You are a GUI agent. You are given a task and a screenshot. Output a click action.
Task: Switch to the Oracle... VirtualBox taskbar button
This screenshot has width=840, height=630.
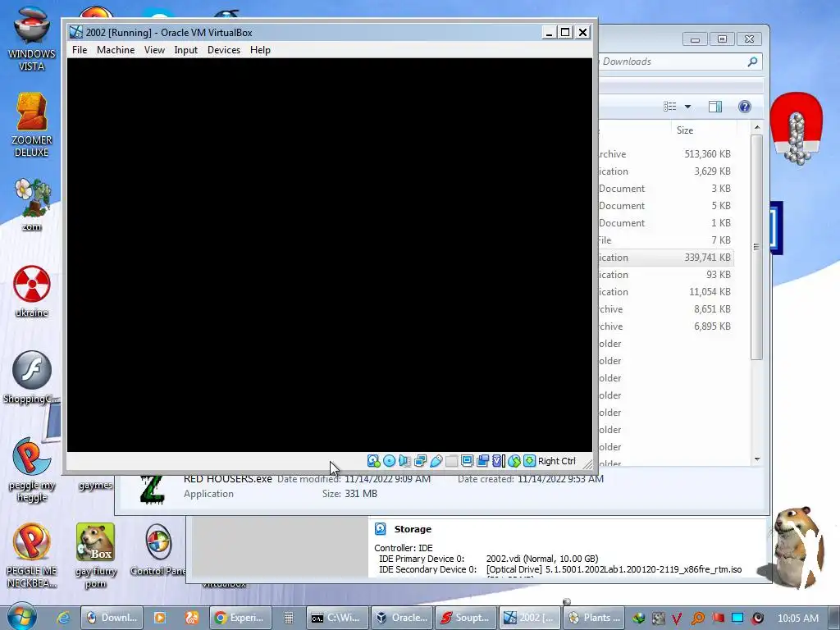pyautogui.click(x=402, y=618)
